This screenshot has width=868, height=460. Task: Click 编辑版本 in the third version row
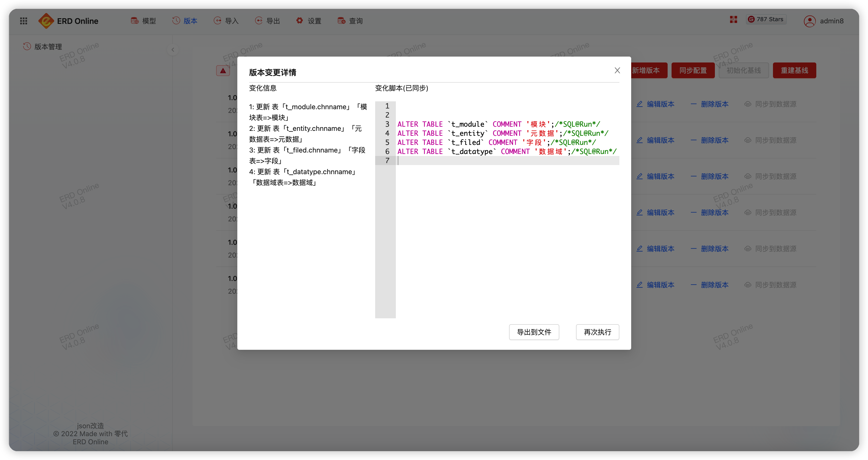pyautogui.click(x=656, y=176)
